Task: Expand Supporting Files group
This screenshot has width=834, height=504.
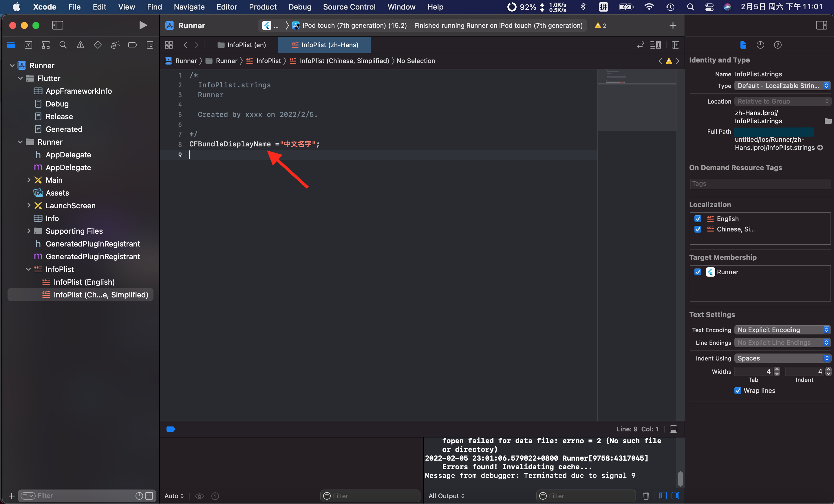Action: tap(29, 231)
